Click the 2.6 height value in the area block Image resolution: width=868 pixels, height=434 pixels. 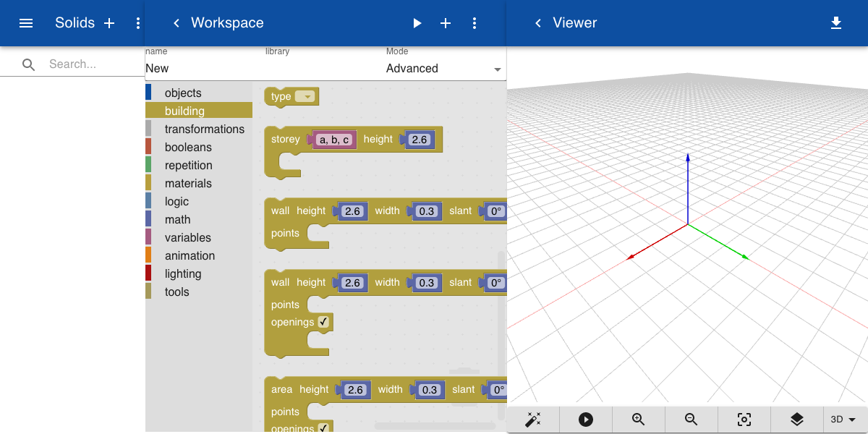[x=355, y=390]
